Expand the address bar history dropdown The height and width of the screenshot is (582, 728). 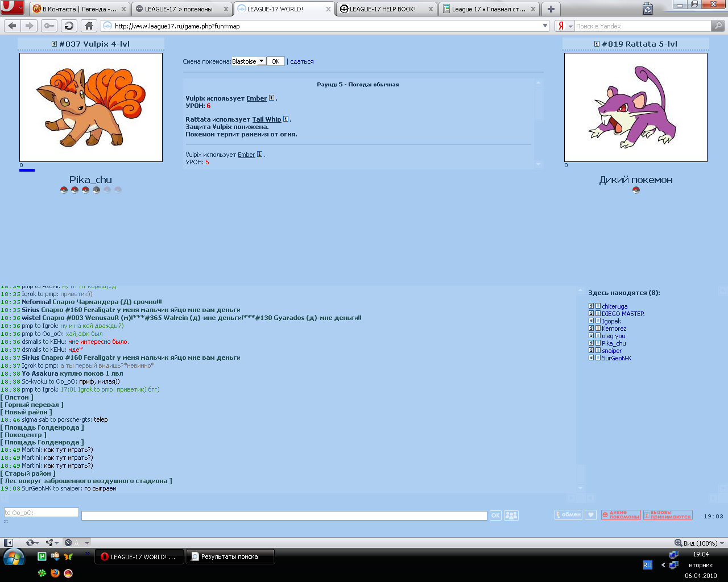click(x=545, y=26)
